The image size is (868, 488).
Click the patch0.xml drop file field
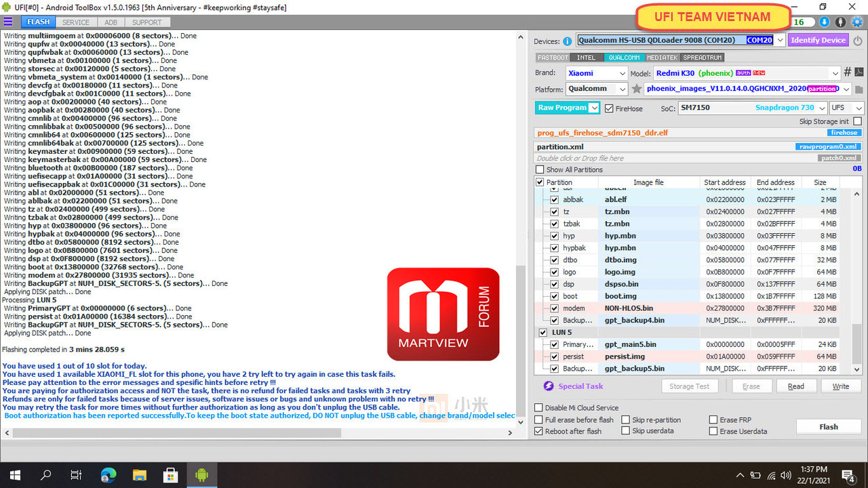pos(698,158)
